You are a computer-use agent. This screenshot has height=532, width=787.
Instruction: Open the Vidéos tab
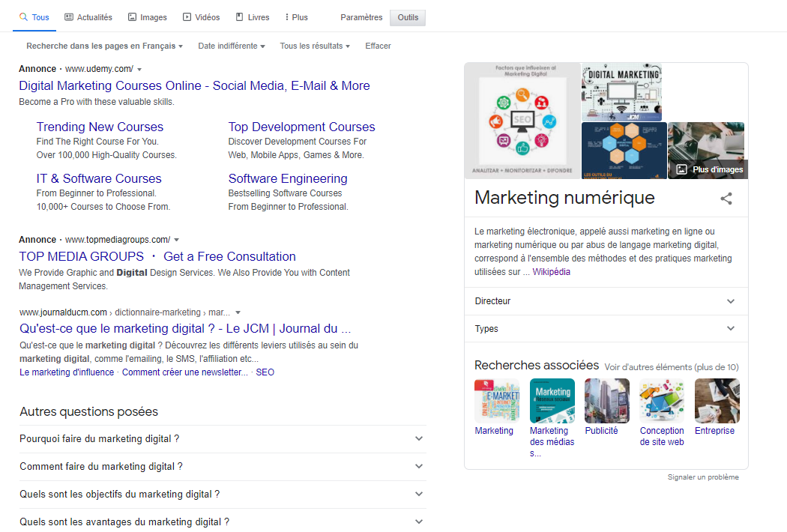pos(202,17)
